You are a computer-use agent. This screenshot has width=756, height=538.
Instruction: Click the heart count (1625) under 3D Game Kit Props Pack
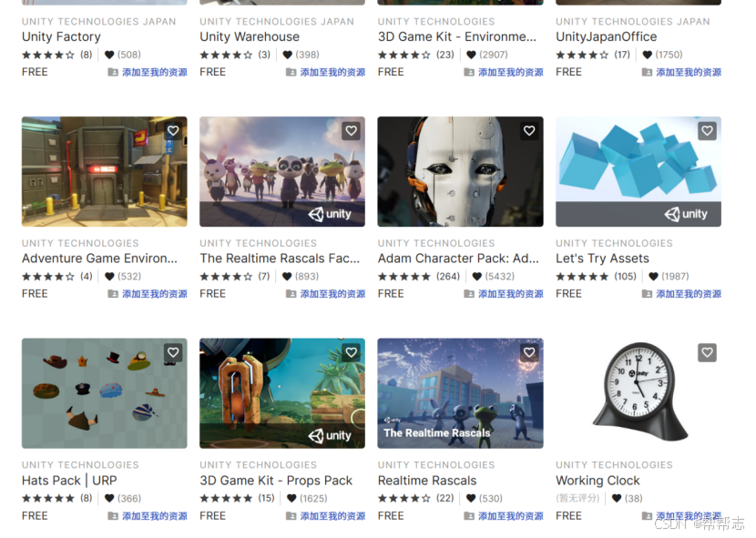(x=307, y=499)
